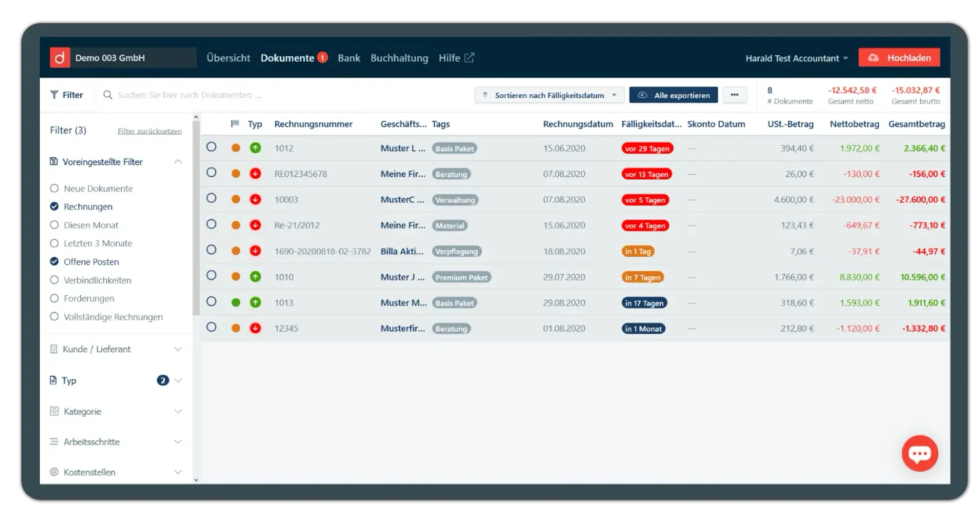This screenshot has width=980, height=514.
Task: Collapse the Voreingestellte Filter section
Action: coord(178,162)
